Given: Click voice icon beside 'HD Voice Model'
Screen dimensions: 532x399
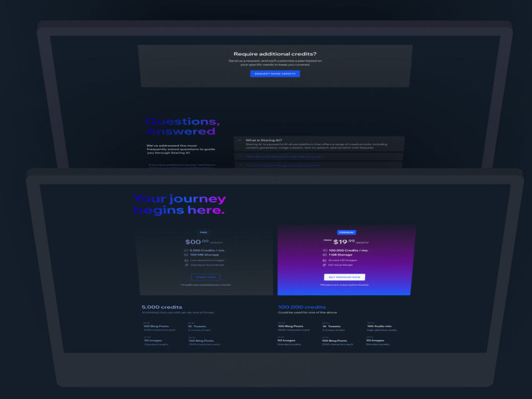Looking at the screenshot, I should click(324, 265).
